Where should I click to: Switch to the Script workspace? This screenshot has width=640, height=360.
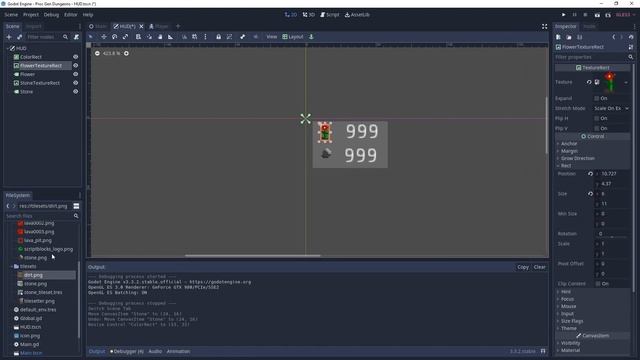pyautogui.click(x=330, y=15)
